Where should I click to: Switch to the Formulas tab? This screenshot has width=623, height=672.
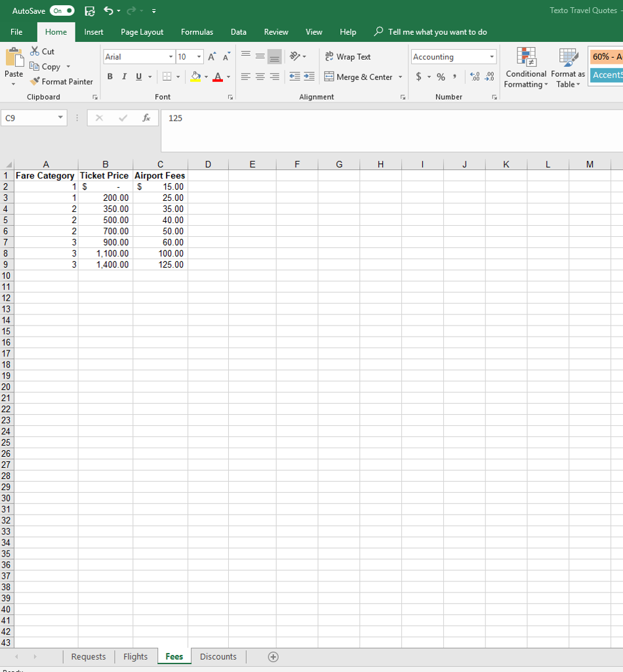(197, 32)
